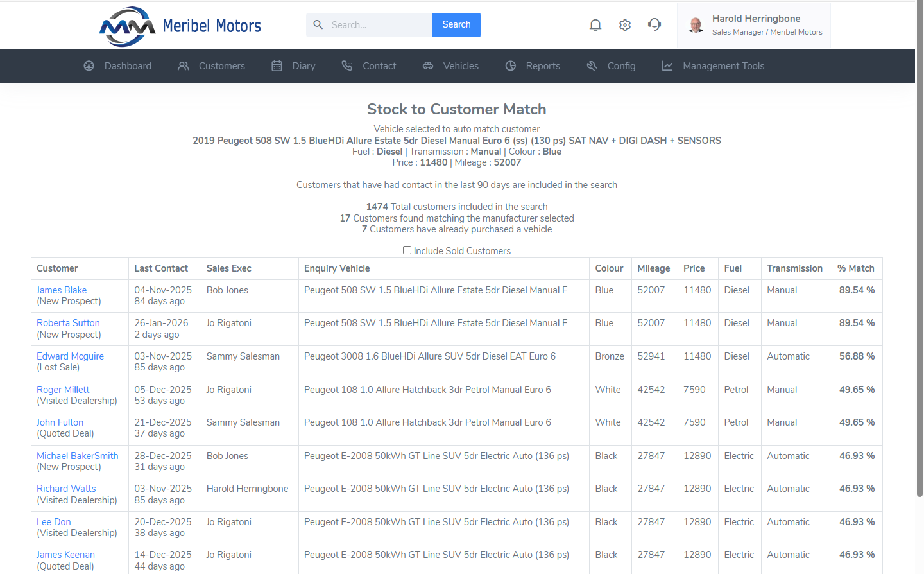This screenshot has height=574, width=924.
Task: Enable the Include Sold Customers checkbox
Action: 407,250
